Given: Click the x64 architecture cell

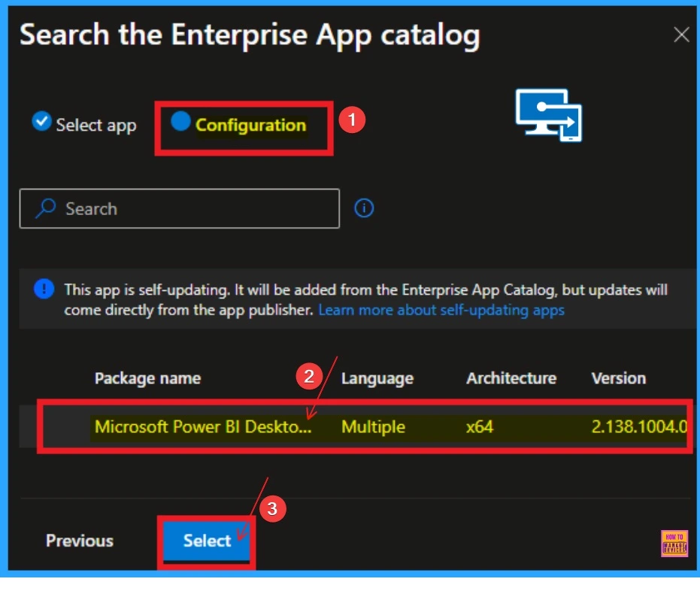Looking at the screenshot, I should pos(480,427).
